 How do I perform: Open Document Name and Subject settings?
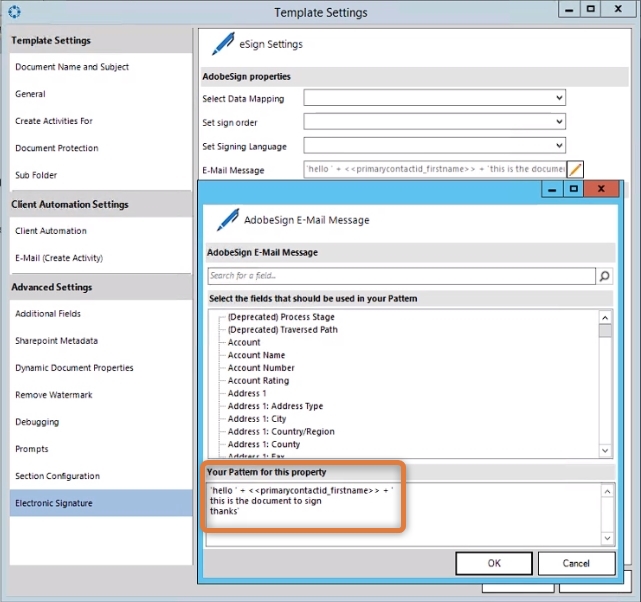72,67
